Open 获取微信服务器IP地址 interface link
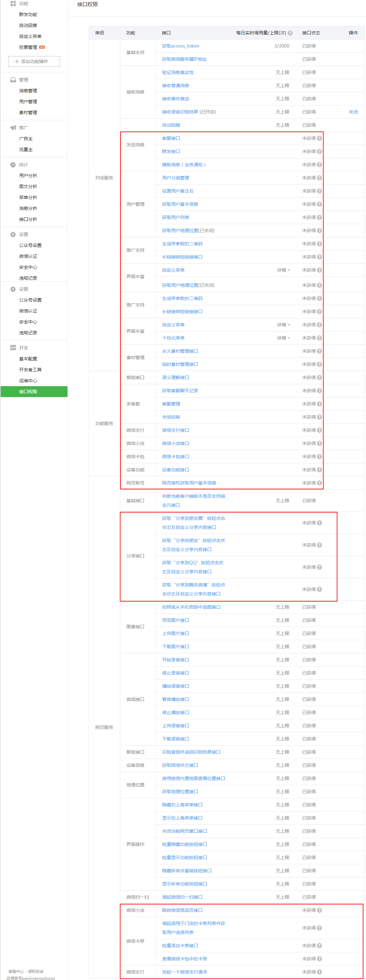 (x=184, y=59)
